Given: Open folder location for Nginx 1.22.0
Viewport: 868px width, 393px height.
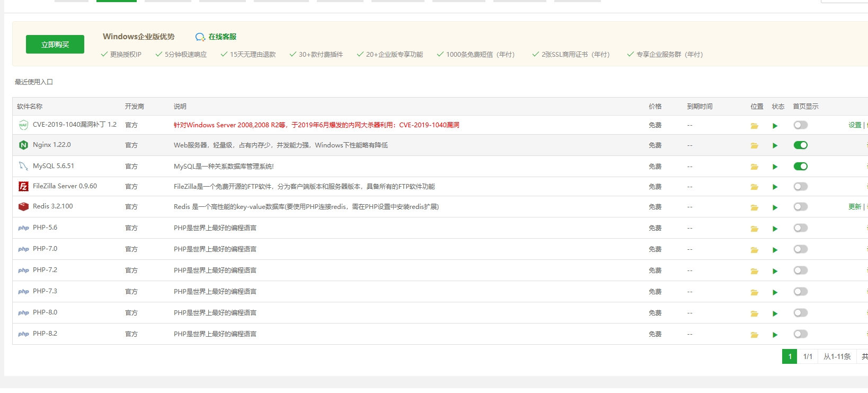Looking at the screenshot, I should tap(754, 146).
